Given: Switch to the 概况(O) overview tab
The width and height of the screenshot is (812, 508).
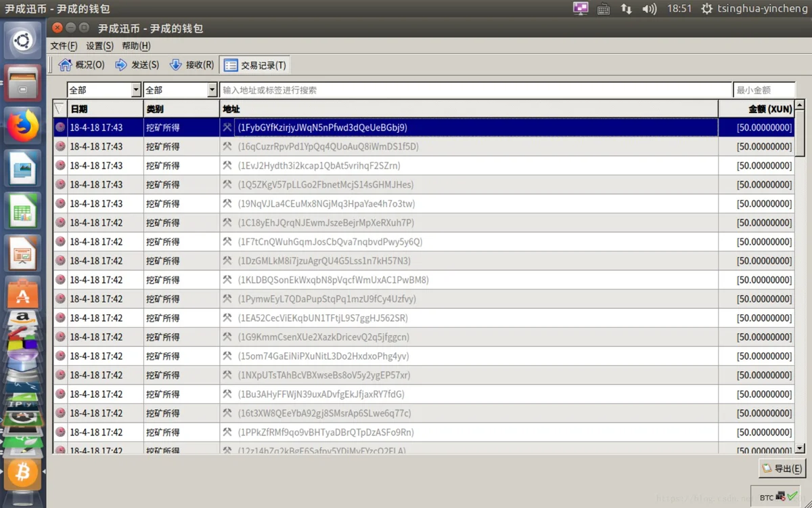Looking at the screenshot, I should pos(82,65).
